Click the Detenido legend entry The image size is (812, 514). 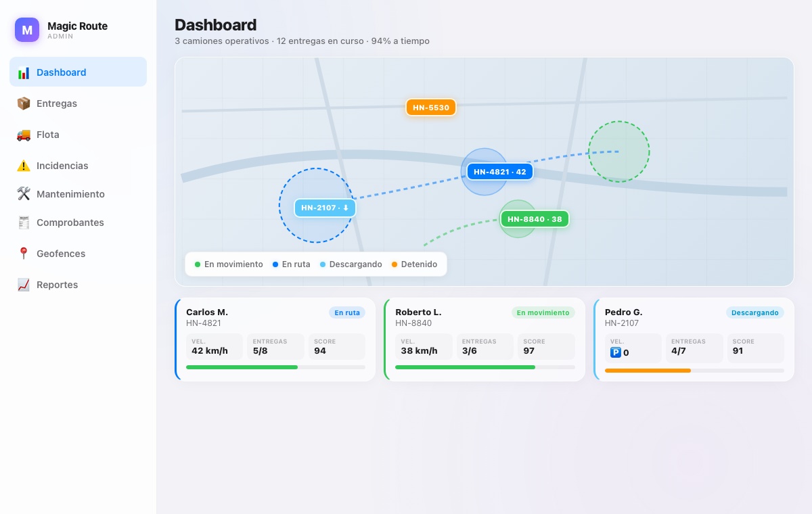coord(414,264)
